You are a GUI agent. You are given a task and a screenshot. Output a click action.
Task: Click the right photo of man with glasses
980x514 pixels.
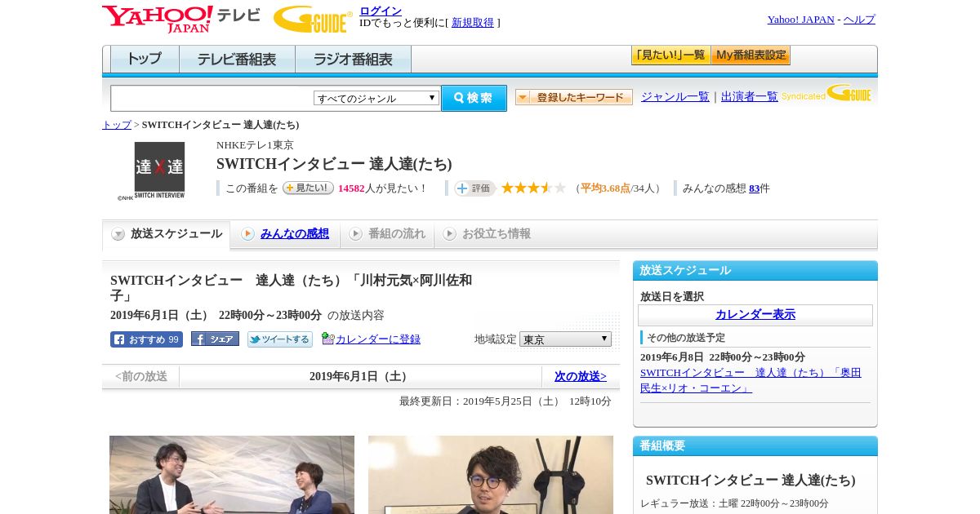click(491, 475)
